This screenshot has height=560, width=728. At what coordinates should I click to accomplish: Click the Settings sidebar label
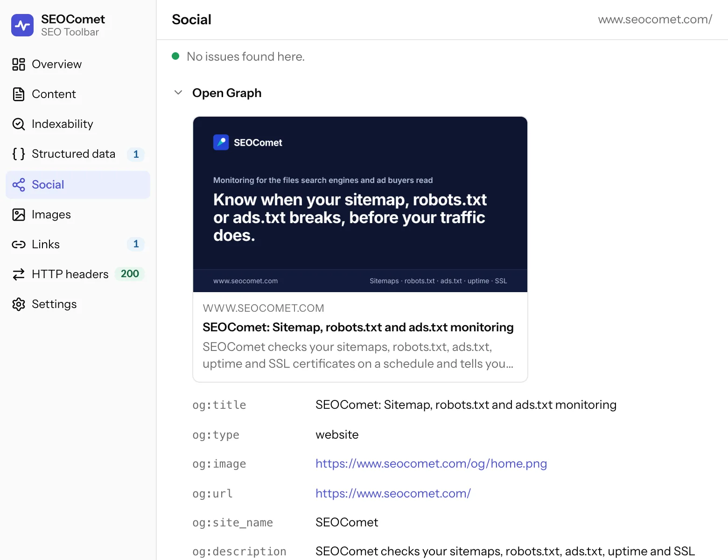pyautogui.click(x=54, y=304)
